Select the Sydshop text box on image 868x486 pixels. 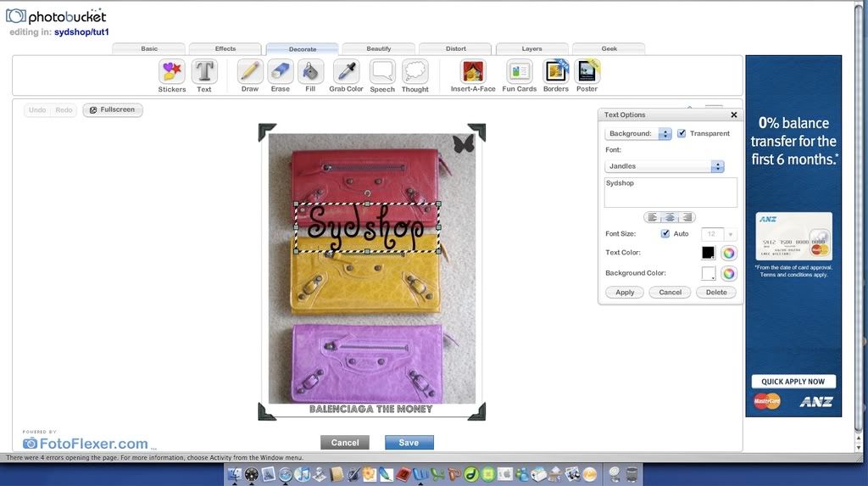pos(368,227)
